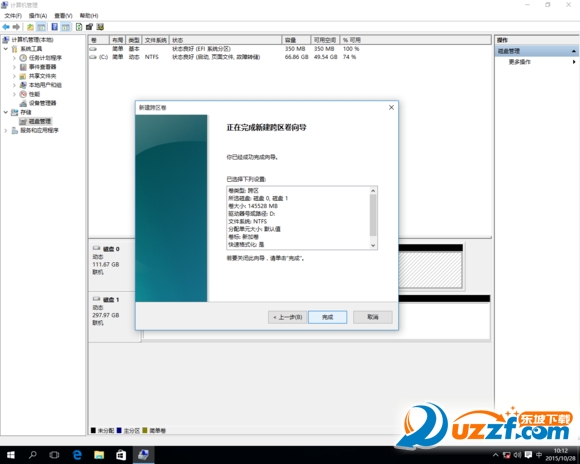Expand the 事件查看器 tree node
The height and width of the screenshot is (464, 580).
tap(14, 67)
